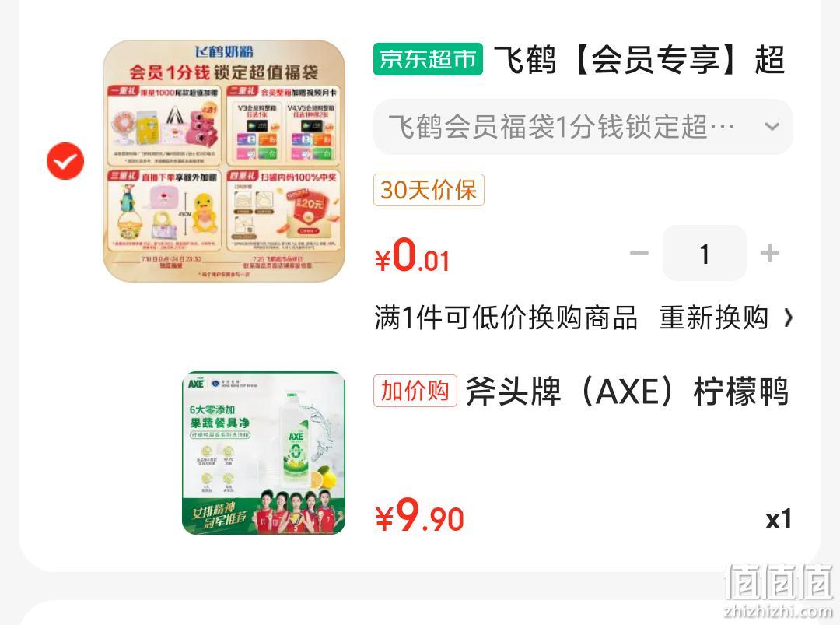Image resolution: width=840 pixels, height=625 pixels.
Task: Open the 斧头牌（AXE）柠檬 product title
Action: point(627,392)
